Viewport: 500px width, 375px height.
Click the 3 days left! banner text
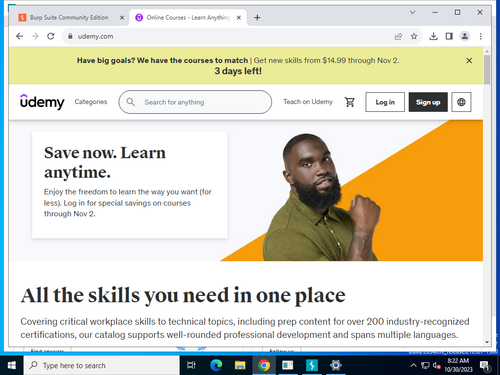click(238, 71)
